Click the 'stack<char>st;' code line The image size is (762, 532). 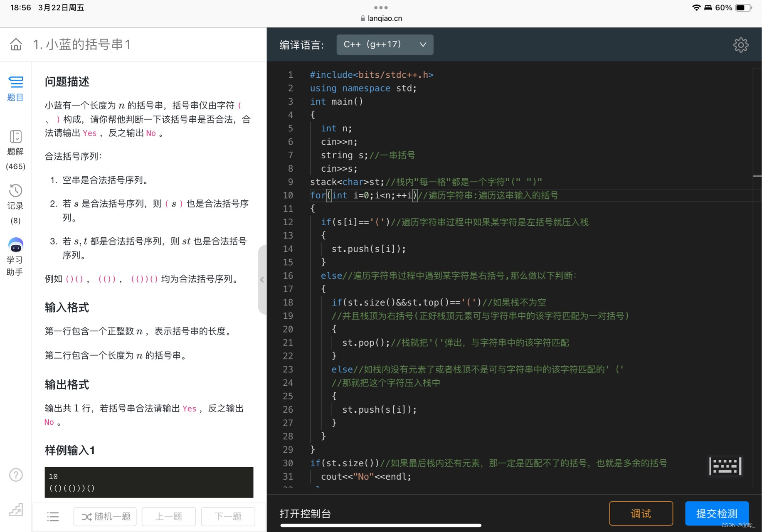click(348, 182)
